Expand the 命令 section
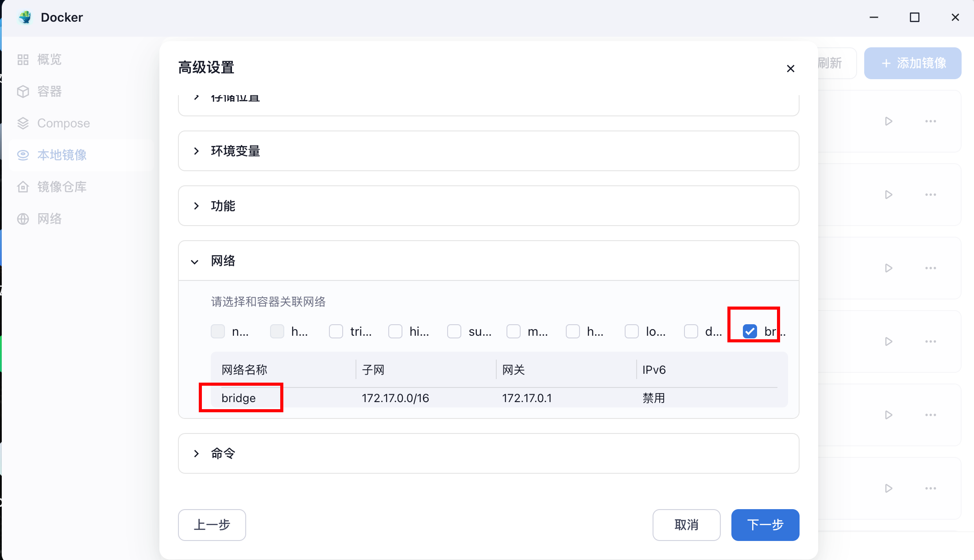974x560 pixels. 223,453
